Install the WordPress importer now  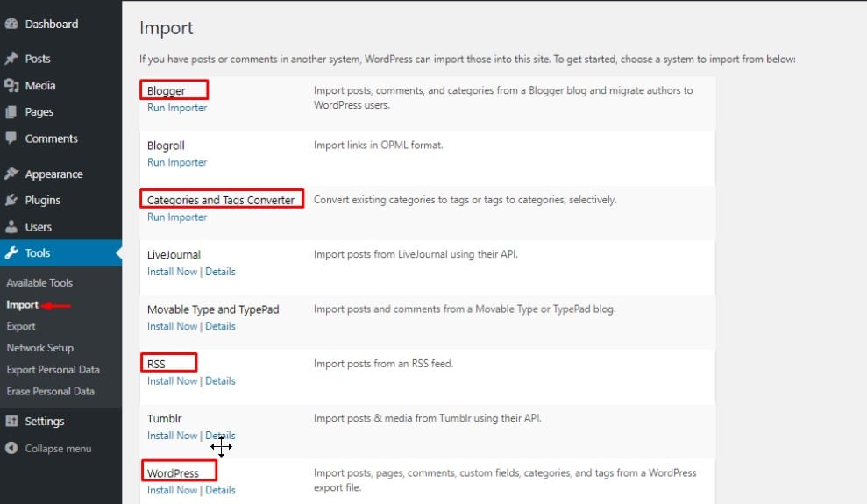(172, 491)
